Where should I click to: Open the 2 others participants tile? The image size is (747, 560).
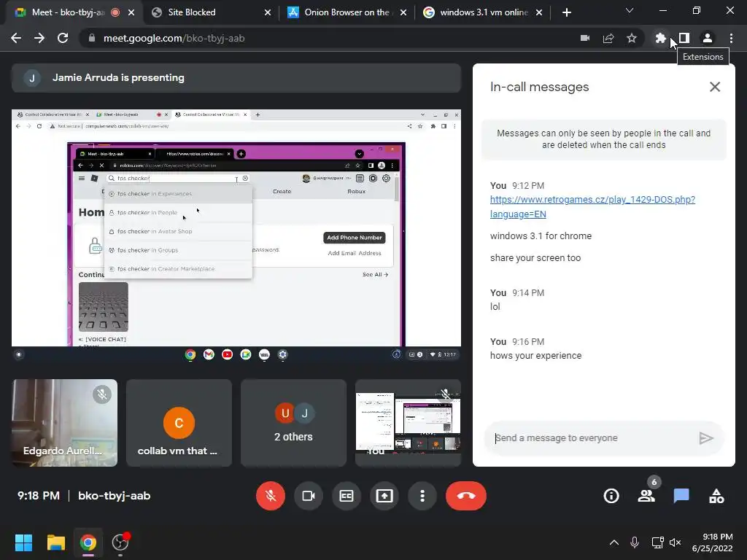tap(293, 423)
